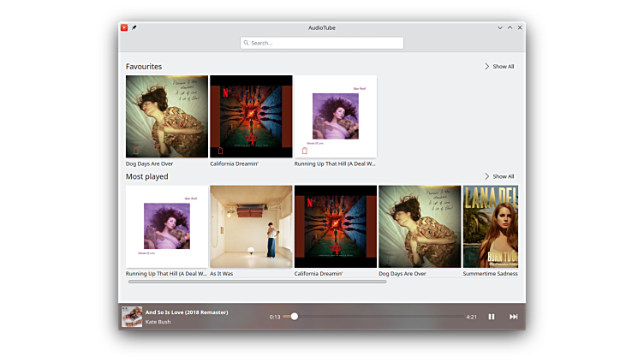Remove Running Up That Hill from favourites
Screen dimensions: 644x362
pos(304,151)
